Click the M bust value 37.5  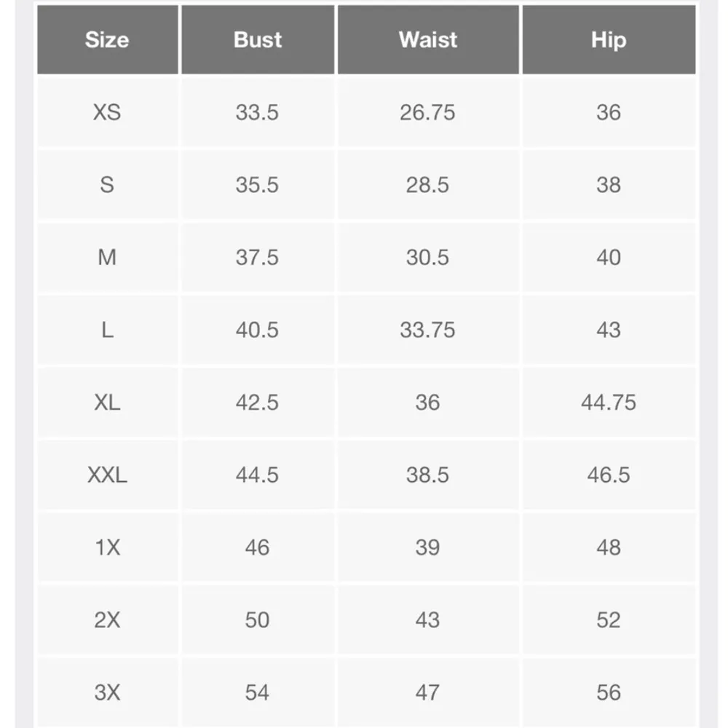point(257,257)
